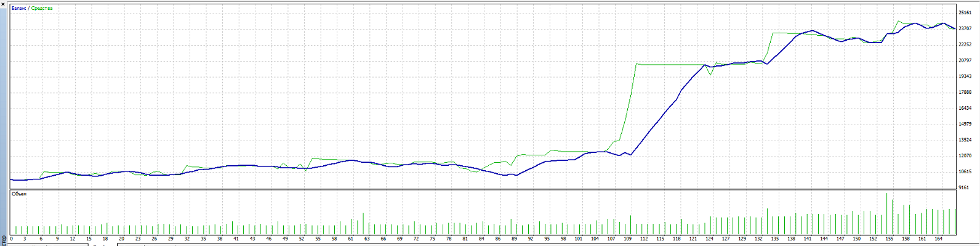Click the 19343 value on the price scale
980x246 pixels.
(x=965, y=76)
